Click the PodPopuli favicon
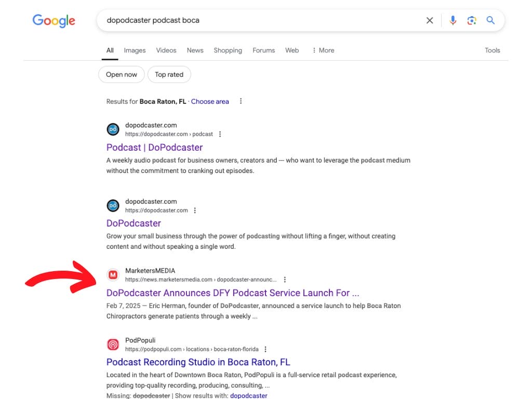The height and width of the screenshot is (399, 532). [113, 344]
